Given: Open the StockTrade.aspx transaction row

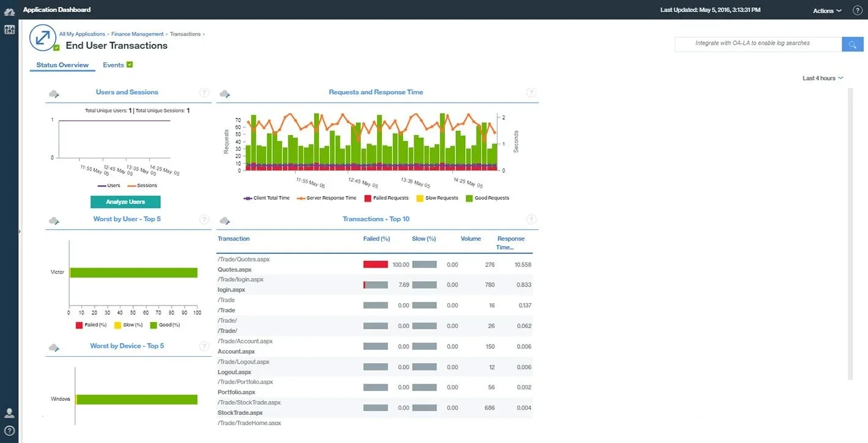Looking at the screenshot, I should pyautogui.click(x=375, y=408).
